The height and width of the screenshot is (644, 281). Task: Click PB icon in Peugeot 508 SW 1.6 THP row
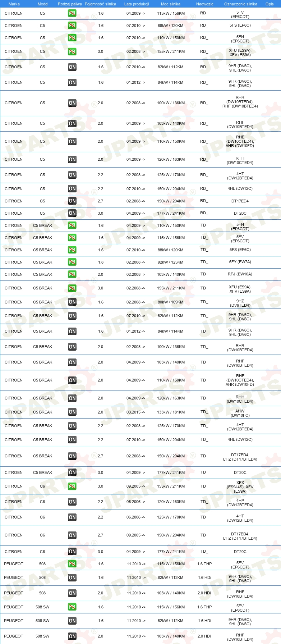point(72,607)
